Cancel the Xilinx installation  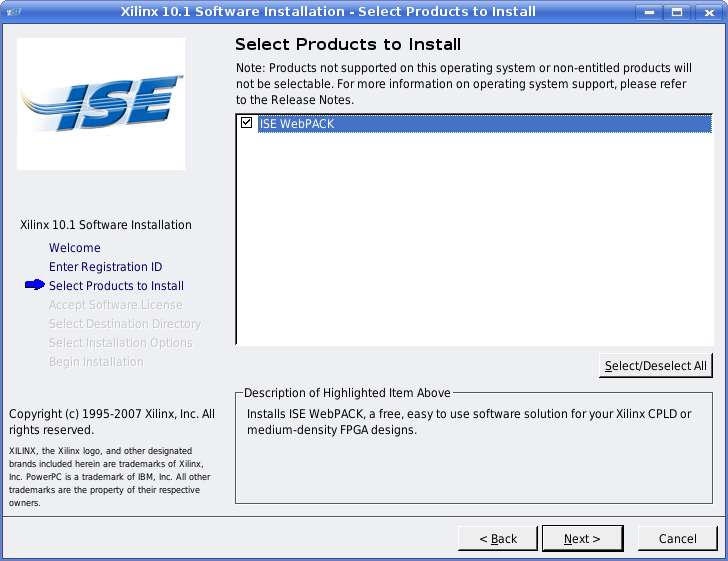pos(677,539)
